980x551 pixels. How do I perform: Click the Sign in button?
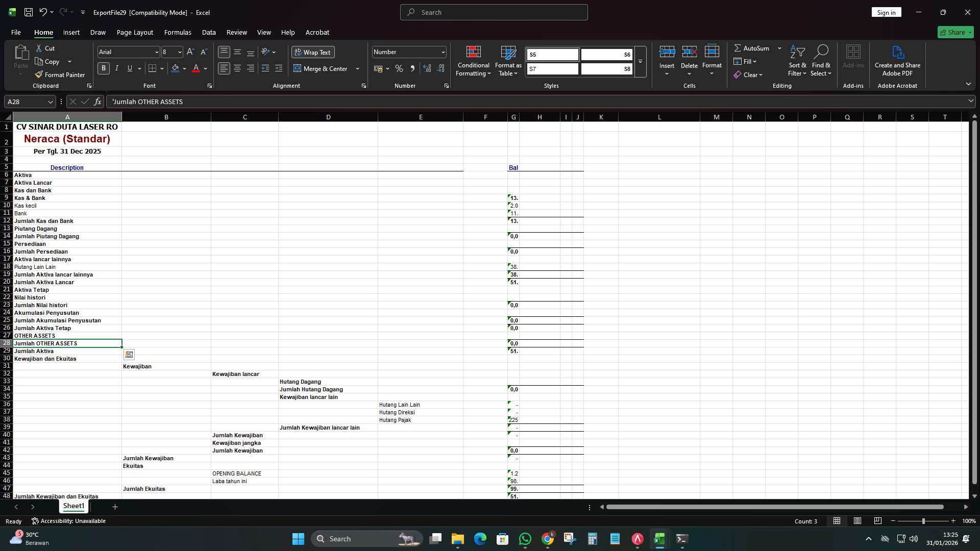(x=886, y=12)
